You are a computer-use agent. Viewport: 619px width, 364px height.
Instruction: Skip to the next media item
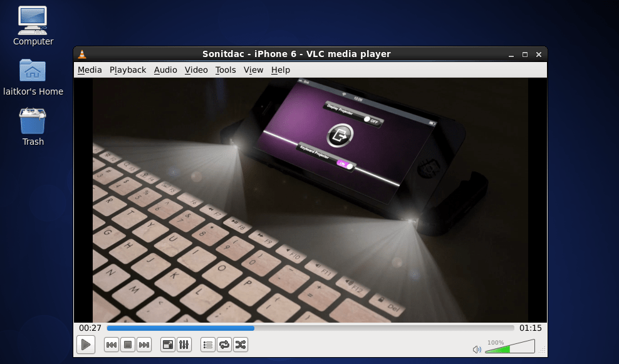tap(143, 345)
